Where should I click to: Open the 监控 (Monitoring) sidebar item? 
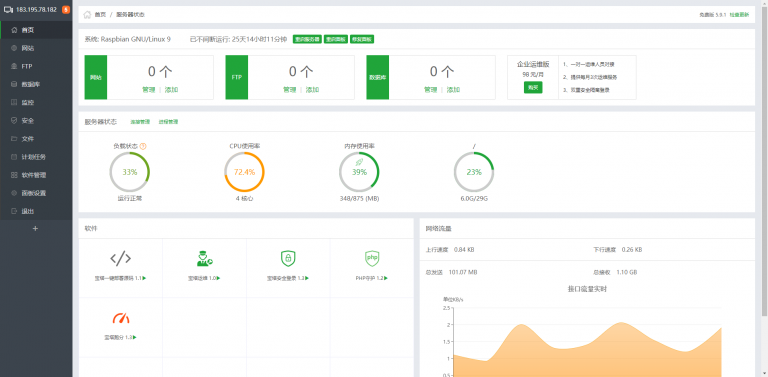36,102
